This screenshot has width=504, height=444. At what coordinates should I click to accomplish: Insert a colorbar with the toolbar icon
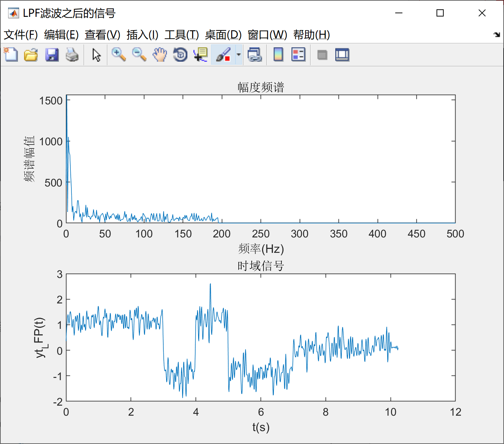pos(278,55)
